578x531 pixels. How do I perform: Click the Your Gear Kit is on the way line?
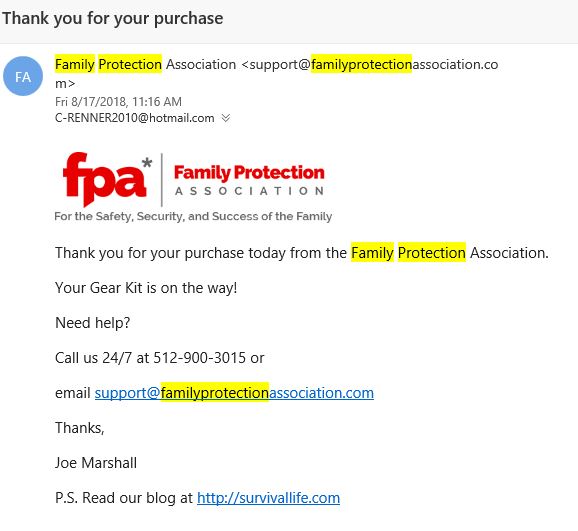coord(146,288)
